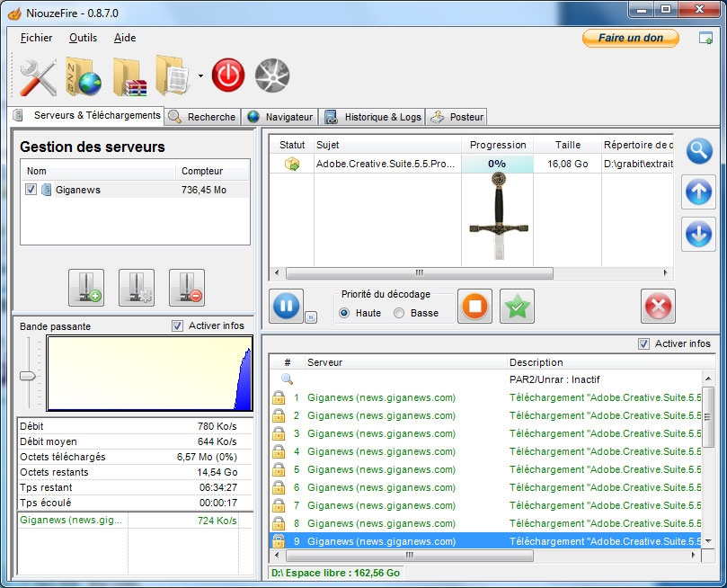Select Haute decoding priority
The image size is (727, 588).
(x=344, y=313)
